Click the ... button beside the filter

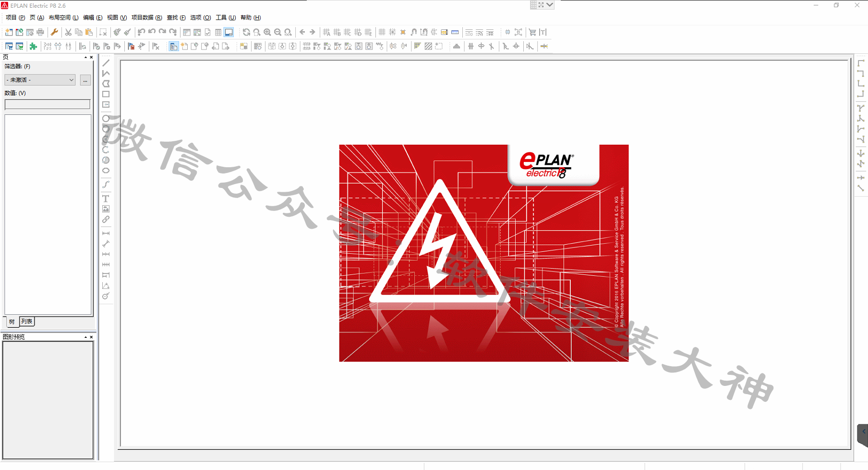(85, 80)
